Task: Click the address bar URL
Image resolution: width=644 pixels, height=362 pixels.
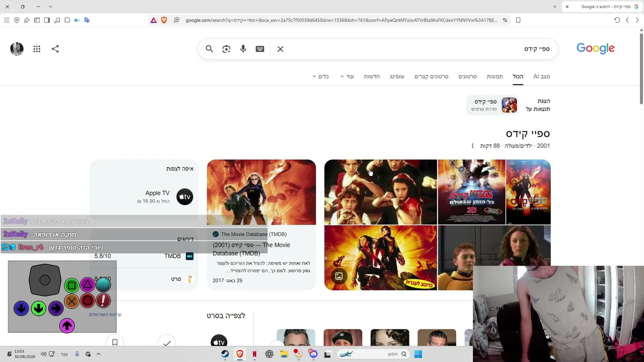Action: pos(341,20)
